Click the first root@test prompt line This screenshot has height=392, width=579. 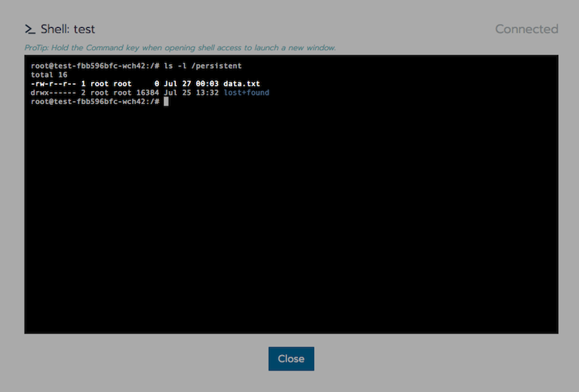[94, 66]
